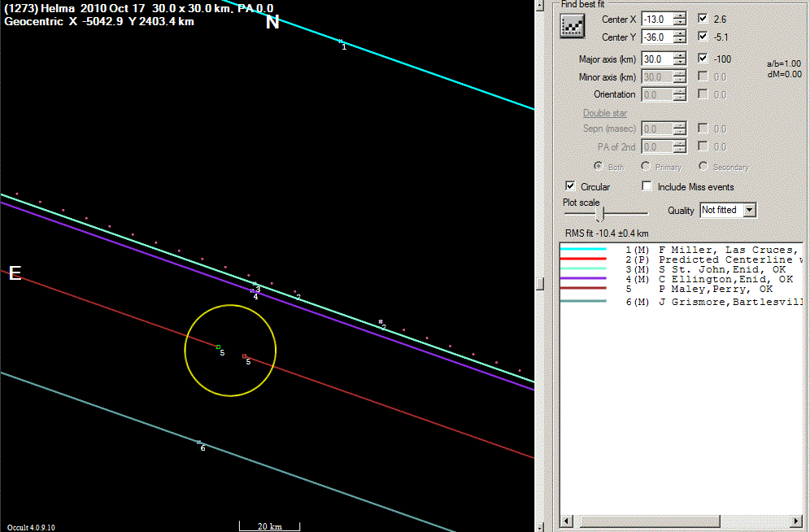The width and height of the screenshot is (810, 532).
Task: Increase Center X with the up arrow
Action: (x=680, y=15)
